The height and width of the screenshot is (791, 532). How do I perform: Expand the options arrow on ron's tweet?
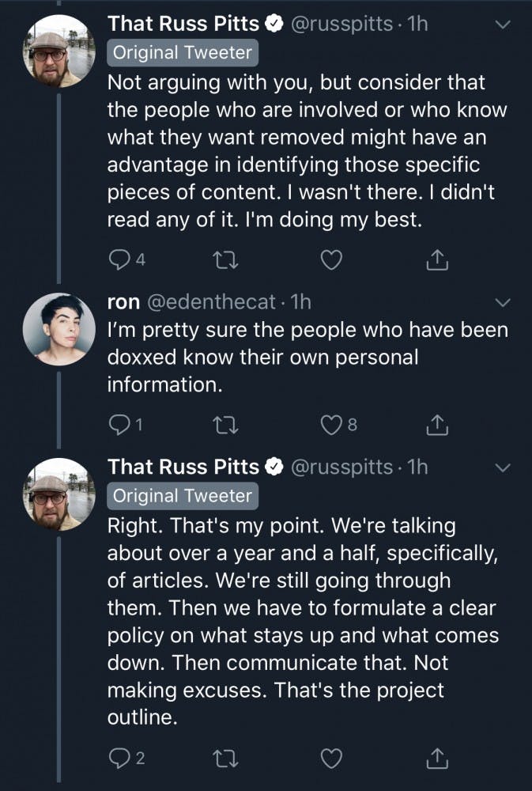click(x=503, y=302)
